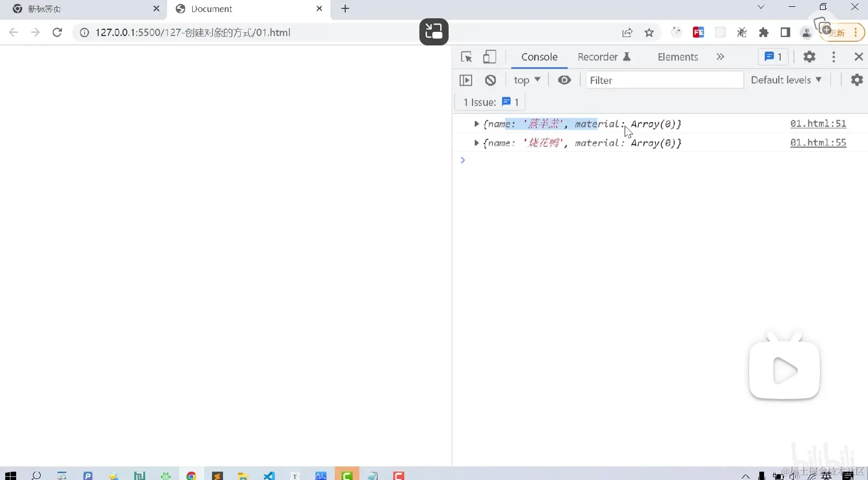Image resolution: width=868 pixels, height=480 pixels.
Task: Switch to the Recorder tab
Action: click(604, 57)
